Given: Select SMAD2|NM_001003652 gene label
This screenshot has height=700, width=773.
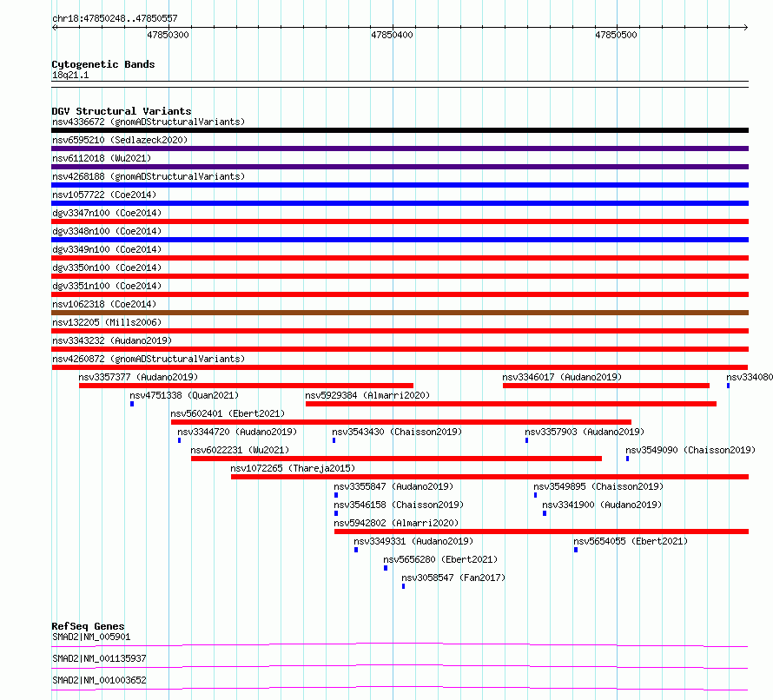Looking at the screenshot, I should [x=99, y=680].
